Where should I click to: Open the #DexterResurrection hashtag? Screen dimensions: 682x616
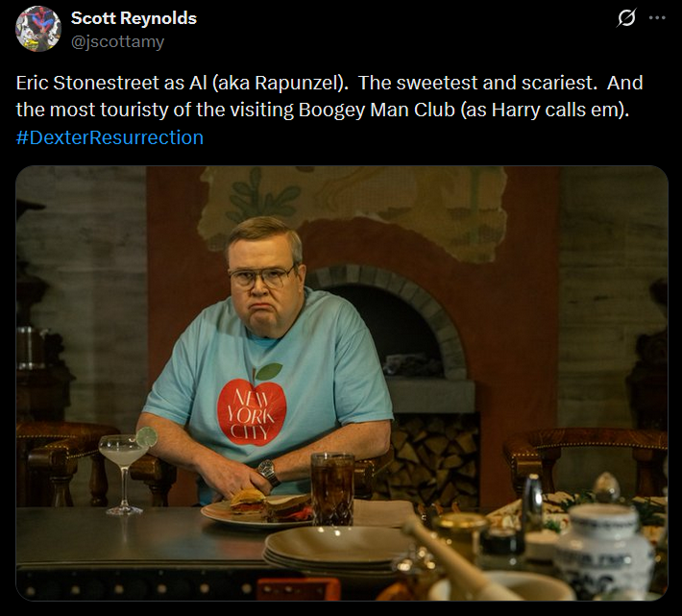110,137
